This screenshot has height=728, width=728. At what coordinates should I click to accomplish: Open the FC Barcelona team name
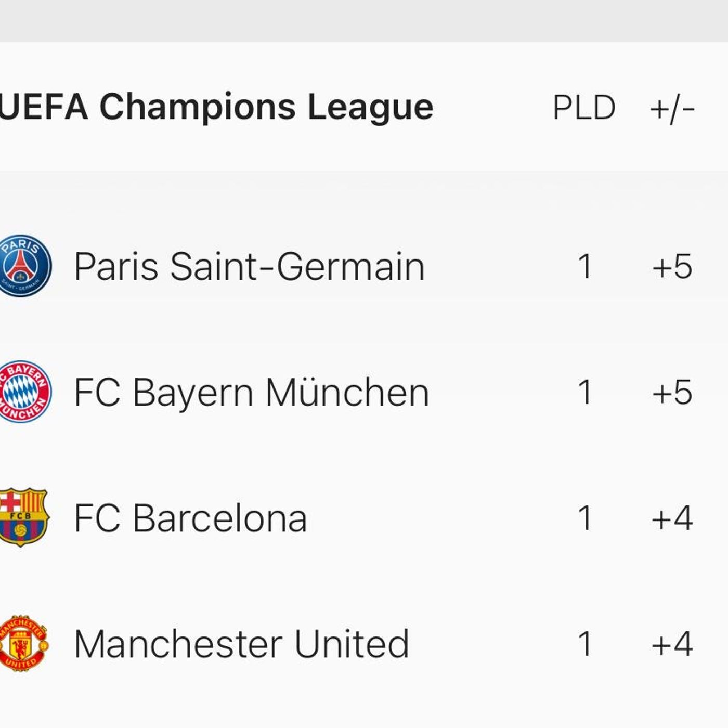pos(190,518)
